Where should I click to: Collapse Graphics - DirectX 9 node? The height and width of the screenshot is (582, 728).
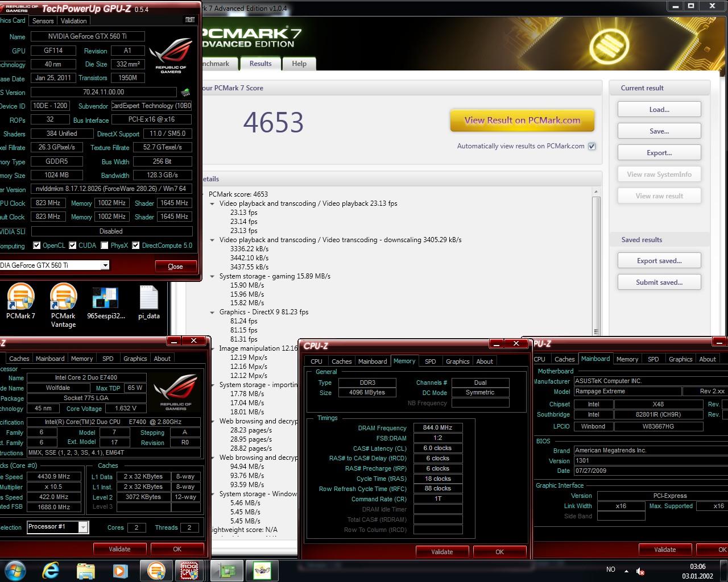click(x=212, y=312)
